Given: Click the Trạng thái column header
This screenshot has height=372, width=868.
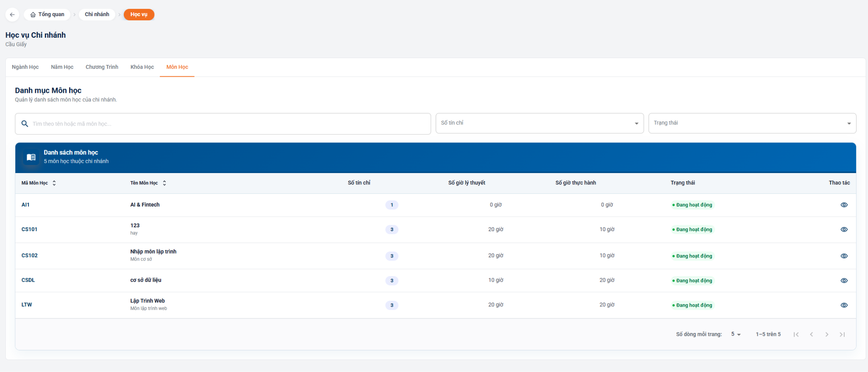Looking at the screenshot, I should click(x=683, y=183).
